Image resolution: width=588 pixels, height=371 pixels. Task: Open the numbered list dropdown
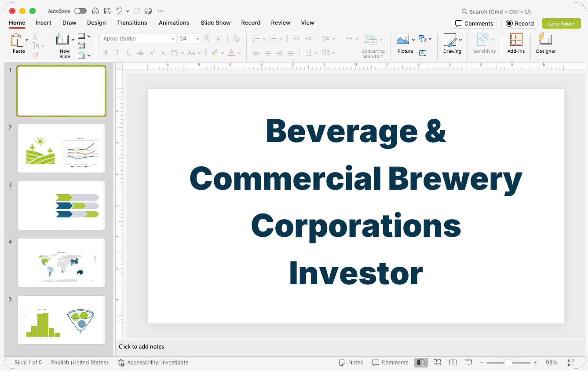pyautogui.click(x=281, y=39)
